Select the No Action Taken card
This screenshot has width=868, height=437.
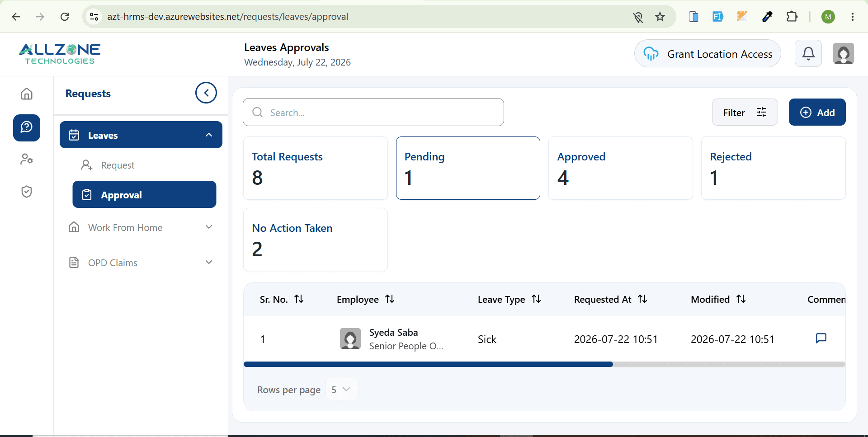(316, 240)
